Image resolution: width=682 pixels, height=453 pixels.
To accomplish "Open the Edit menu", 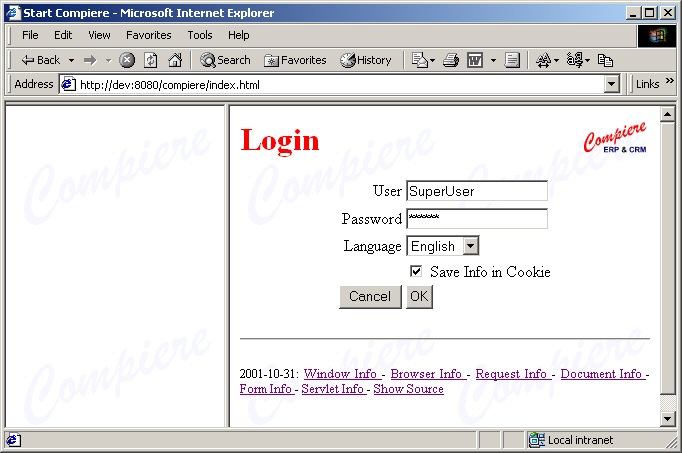I will (63, 35).
